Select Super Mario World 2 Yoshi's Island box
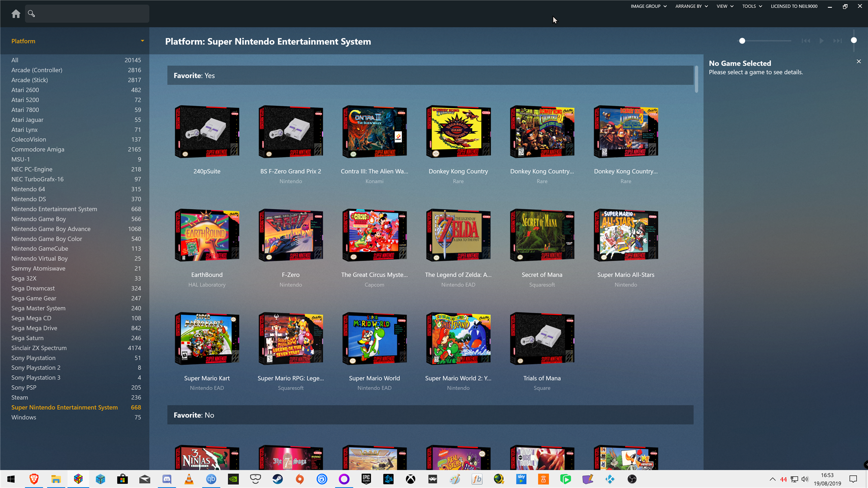The image size is (868, 488). [x=458, y=338]
